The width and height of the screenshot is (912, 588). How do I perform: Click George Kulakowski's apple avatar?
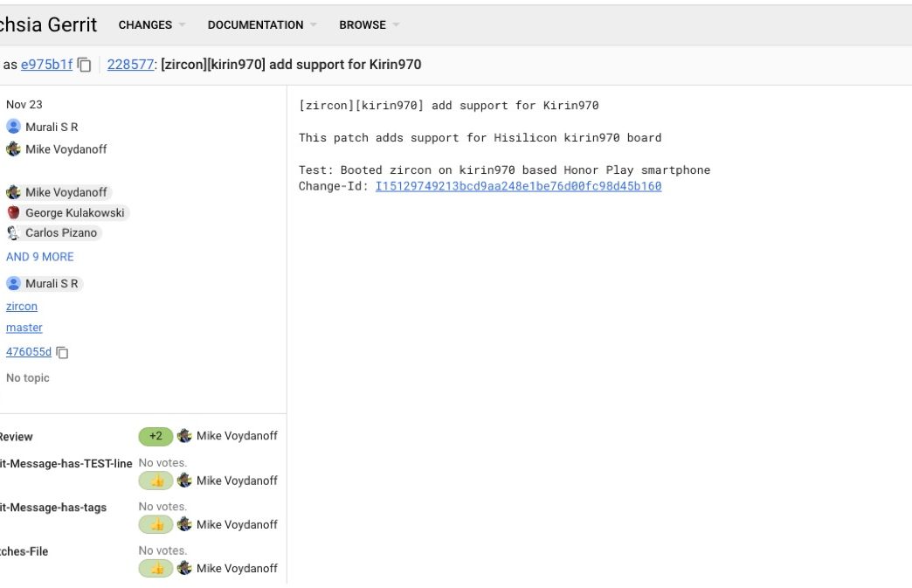click(x=13, y=212)
